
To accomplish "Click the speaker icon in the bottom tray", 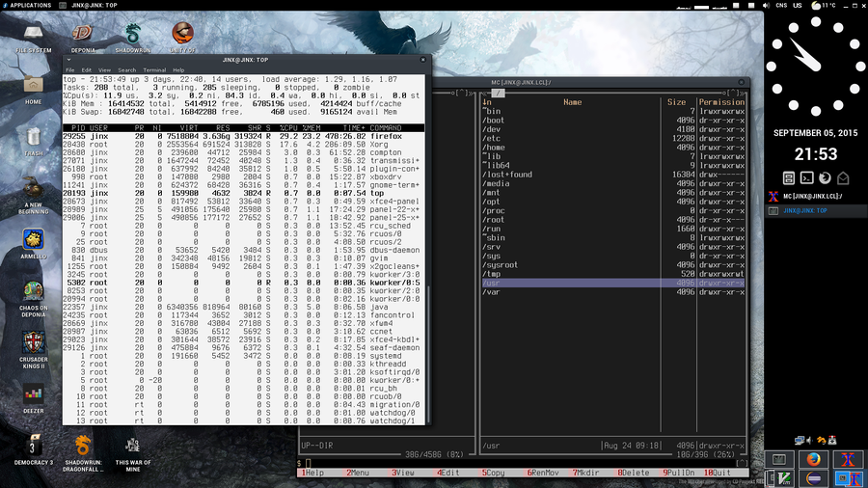I will click(809, 441).
